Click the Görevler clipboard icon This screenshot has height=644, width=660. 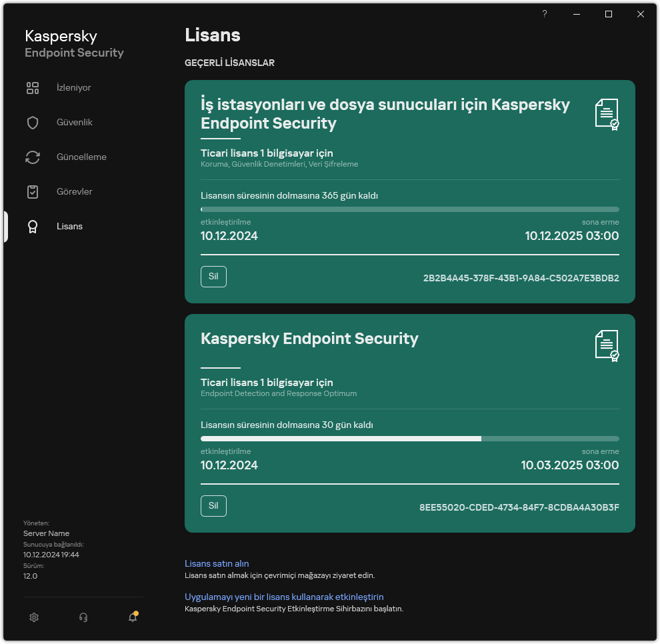(33, 192)
